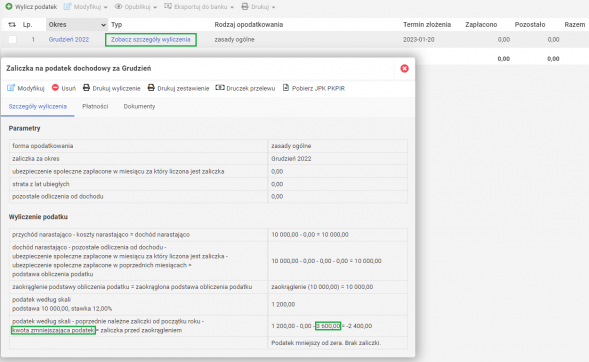Sort by Termin złożenia column header
This screenshot has width=589, height=362.
click(427, 24)
